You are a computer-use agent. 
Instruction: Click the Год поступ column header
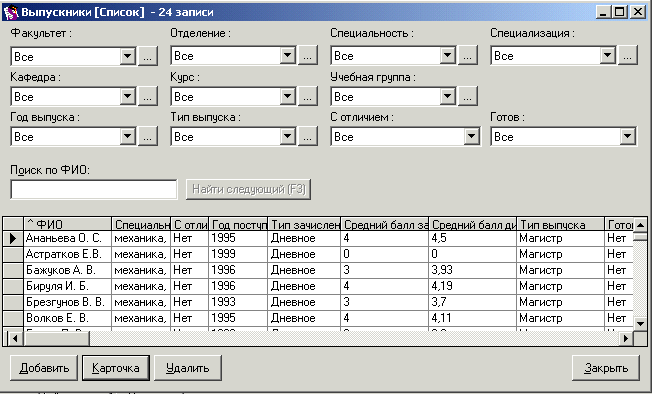pyautogui.click(x=238, y=224)
